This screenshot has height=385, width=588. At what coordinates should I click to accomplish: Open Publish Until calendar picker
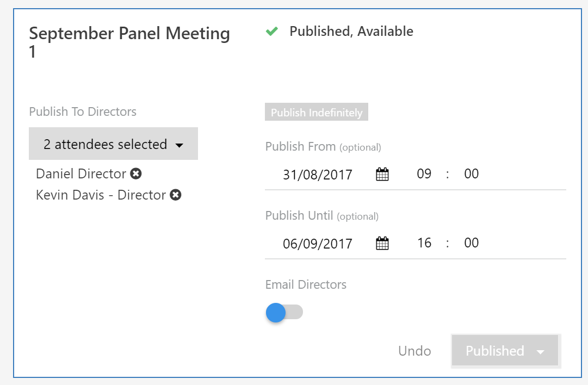(x=382, y=243)
